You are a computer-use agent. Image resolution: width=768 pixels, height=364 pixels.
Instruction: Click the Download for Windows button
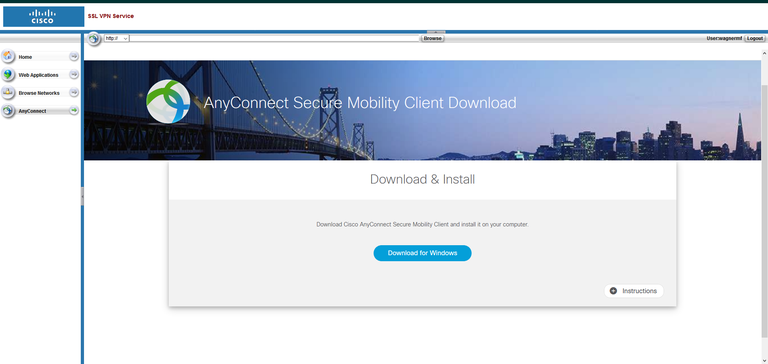(x=422, y=253)
